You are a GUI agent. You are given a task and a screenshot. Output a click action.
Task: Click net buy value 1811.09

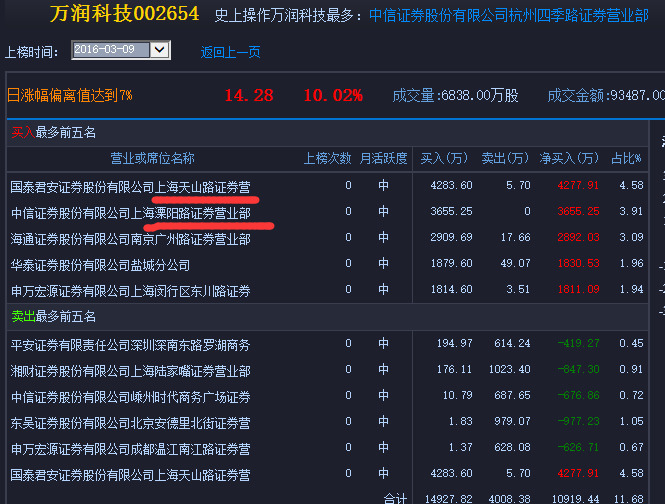coord(578,289)
